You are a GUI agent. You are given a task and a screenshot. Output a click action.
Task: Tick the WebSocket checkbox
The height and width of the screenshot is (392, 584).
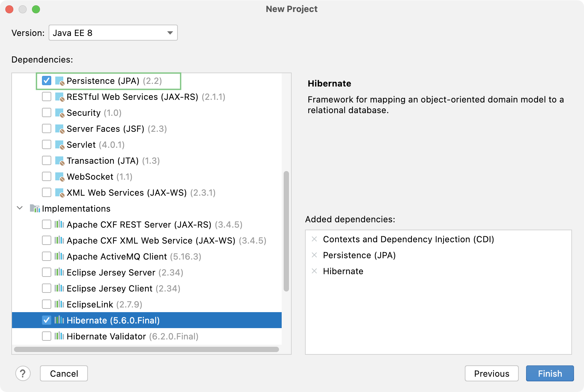(x=47, y=176)
